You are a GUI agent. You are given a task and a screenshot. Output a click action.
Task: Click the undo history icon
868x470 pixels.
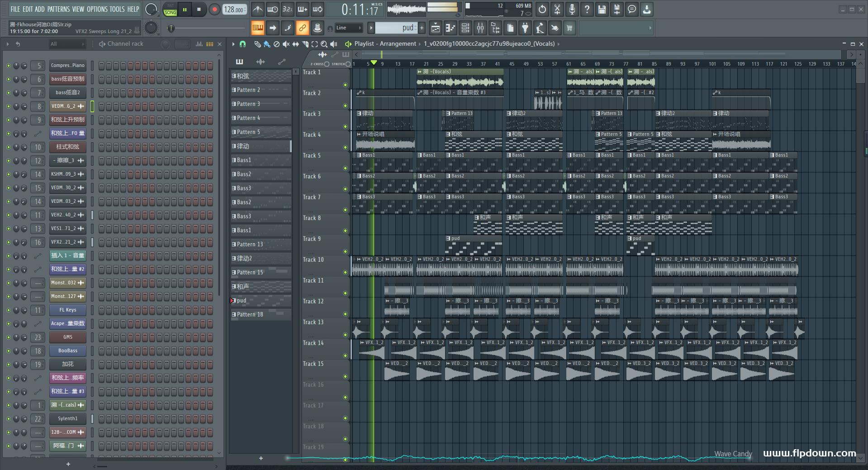[542, 9]
